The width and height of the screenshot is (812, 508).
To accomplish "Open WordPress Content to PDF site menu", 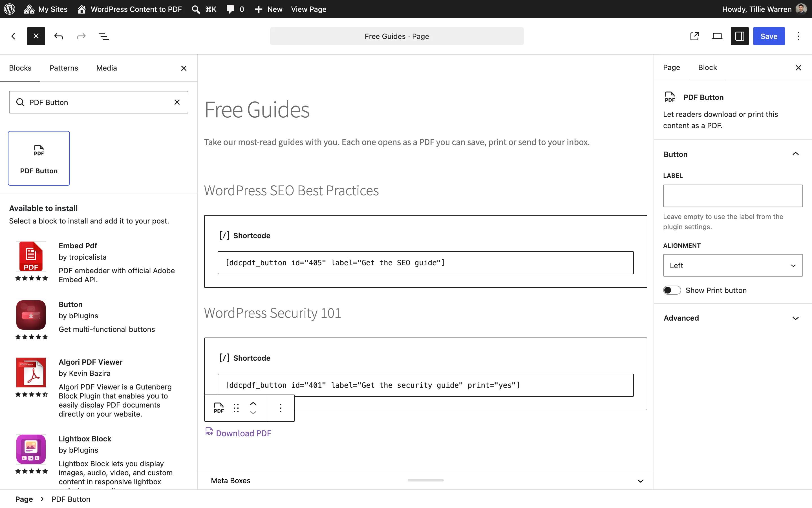I will pos(129,9).
